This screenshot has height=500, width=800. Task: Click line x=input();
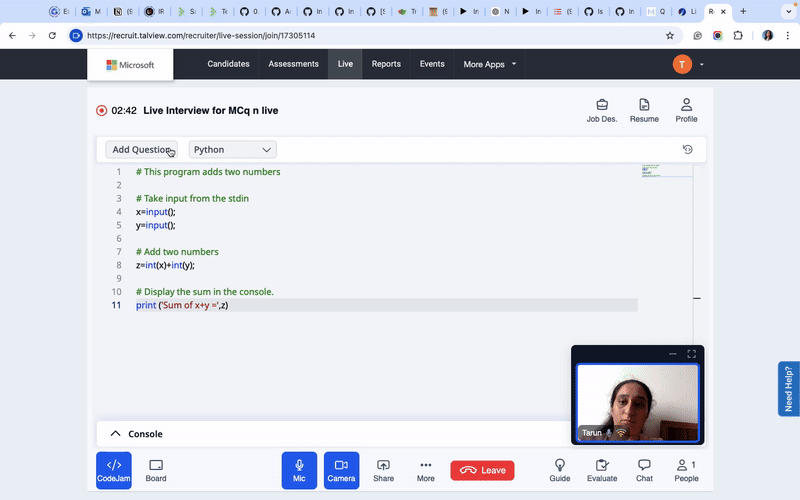coord(156,212)
